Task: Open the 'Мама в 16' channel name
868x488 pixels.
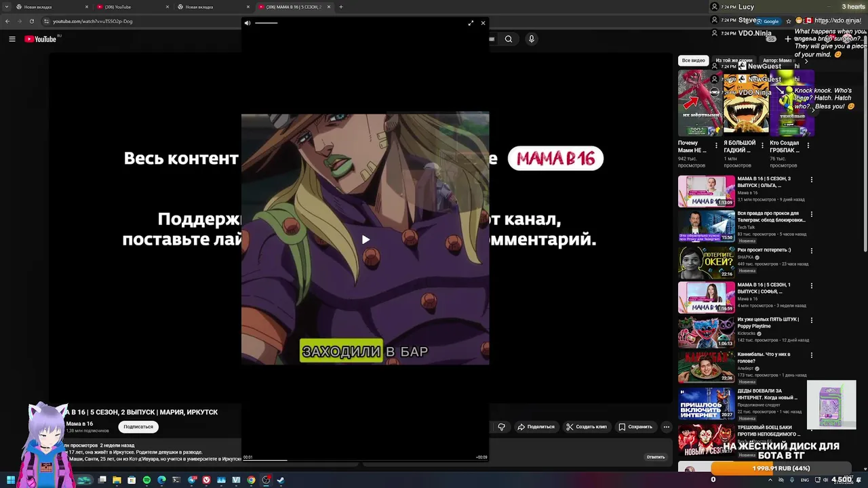Action: (79, 424)
